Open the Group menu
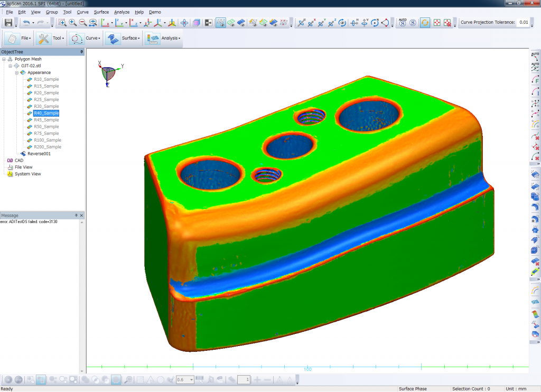Image resolution: width=541 pixels, height=392 pixels. click(x=52, y=12)
